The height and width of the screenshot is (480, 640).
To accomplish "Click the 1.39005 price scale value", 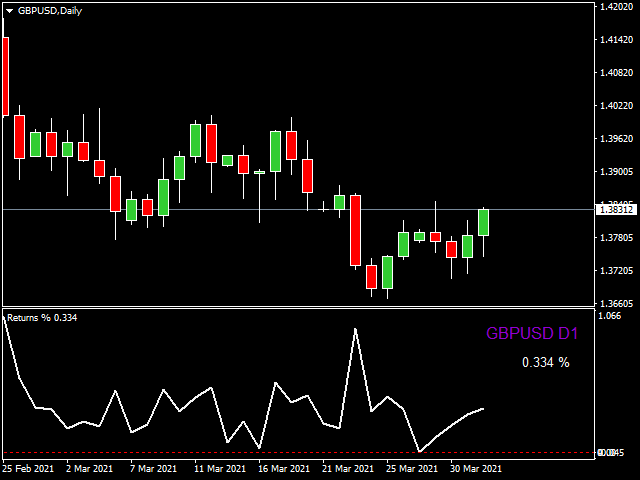I will tap(616, 172).
